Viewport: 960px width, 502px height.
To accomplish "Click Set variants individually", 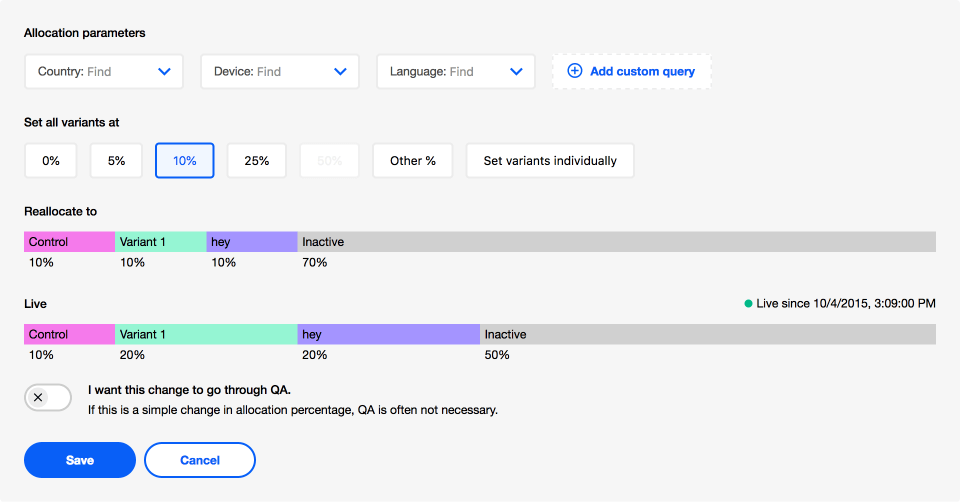I will pos(550,160).
